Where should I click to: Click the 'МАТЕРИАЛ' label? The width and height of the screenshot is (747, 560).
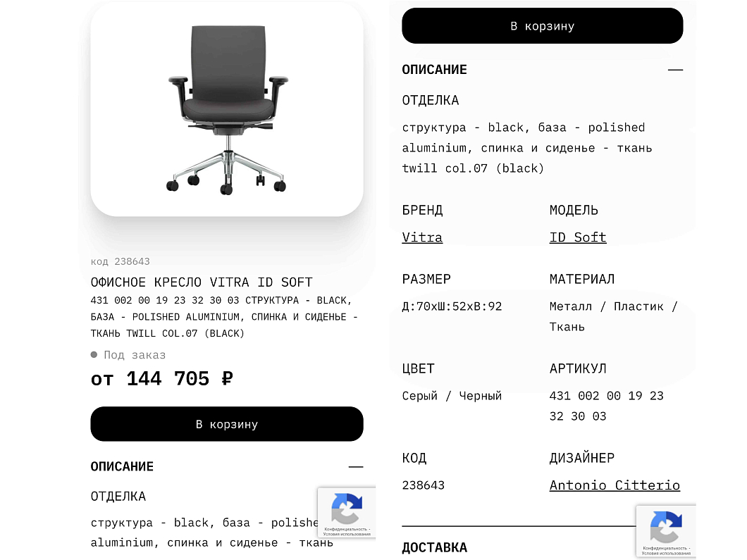pos(582,279)
